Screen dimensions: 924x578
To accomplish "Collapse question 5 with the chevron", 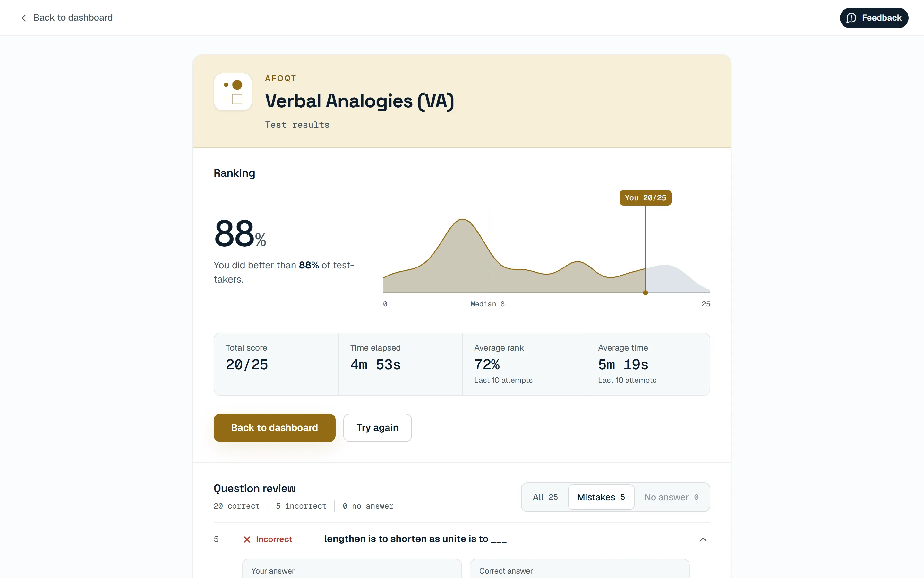I will tap(703, 539).
